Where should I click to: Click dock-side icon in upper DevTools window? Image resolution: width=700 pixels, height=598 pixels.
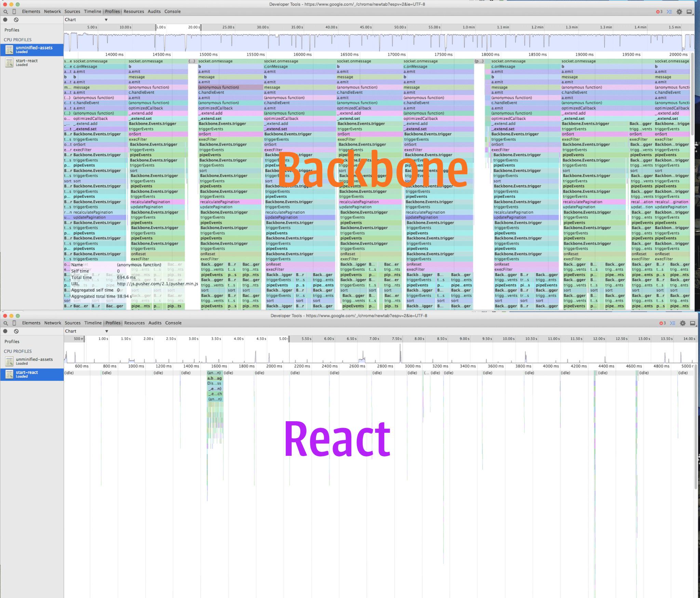point(689,12)
